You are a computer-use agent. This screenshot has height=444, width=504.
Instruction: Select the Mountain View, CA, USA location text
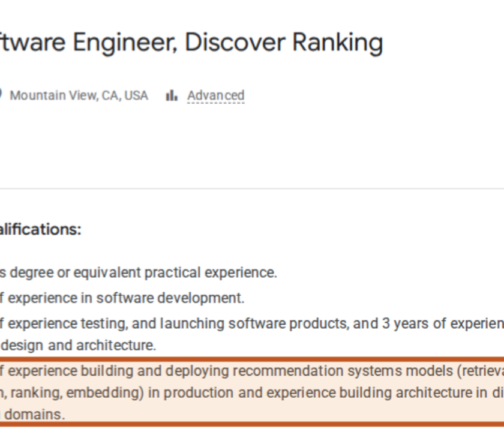tap(79, 95)
